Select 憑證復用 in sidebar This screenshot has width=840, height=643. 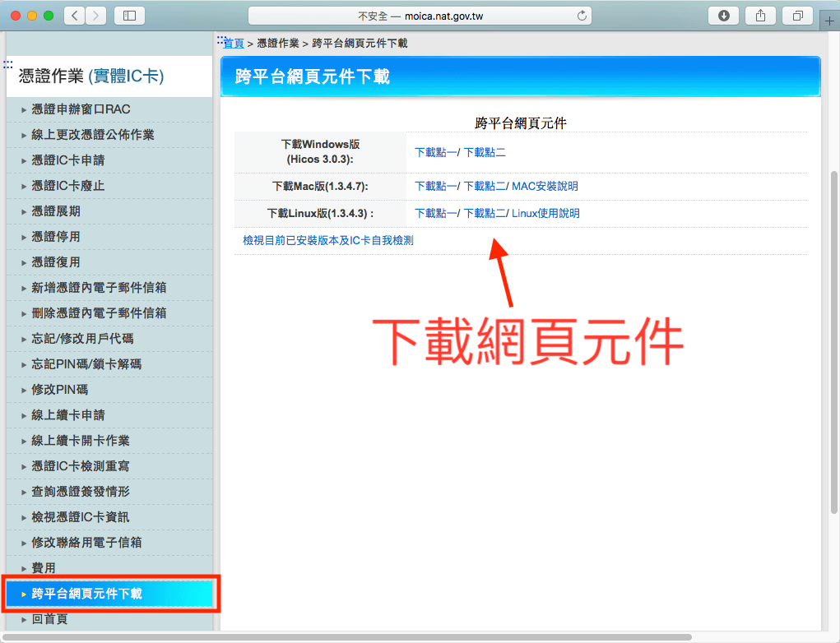(56, 262)
